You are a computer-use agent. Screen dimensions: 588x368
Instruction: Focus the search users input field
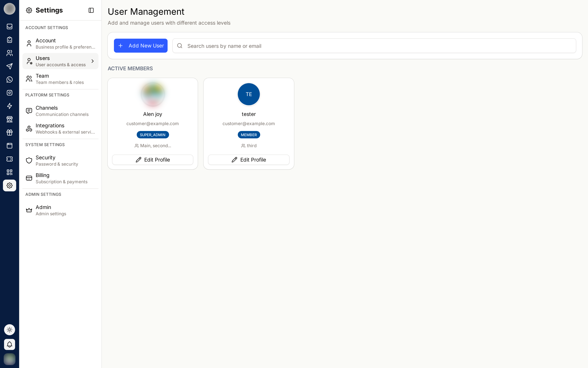(x=374, y=46)
